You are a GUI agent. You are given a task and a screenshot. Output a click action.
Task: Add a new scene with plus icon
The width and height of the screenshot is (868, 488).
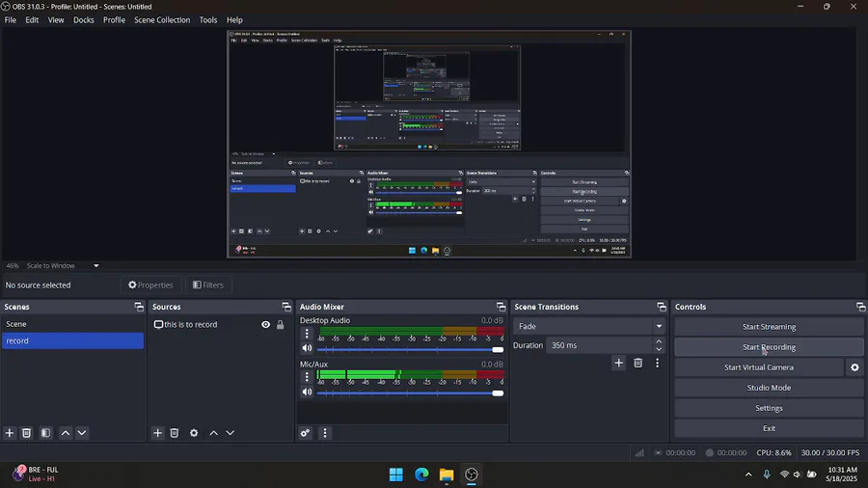pos(10,433)
